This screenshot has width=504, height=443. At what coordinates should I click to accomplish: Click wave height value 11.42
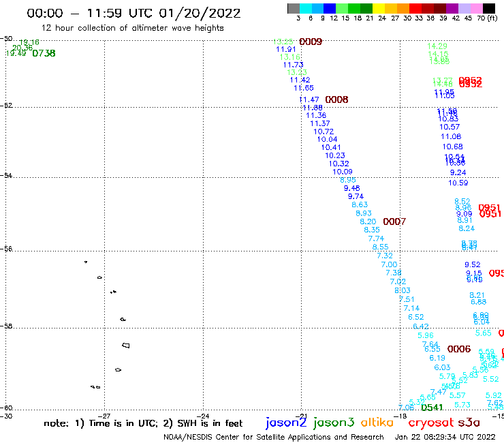point(300,80)
